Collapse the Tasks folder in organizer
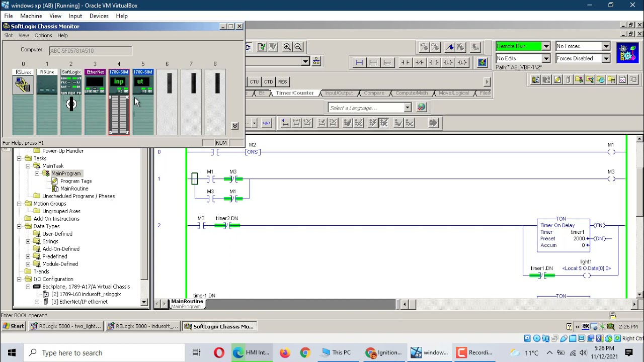644x362 pixels. (19, 158)
